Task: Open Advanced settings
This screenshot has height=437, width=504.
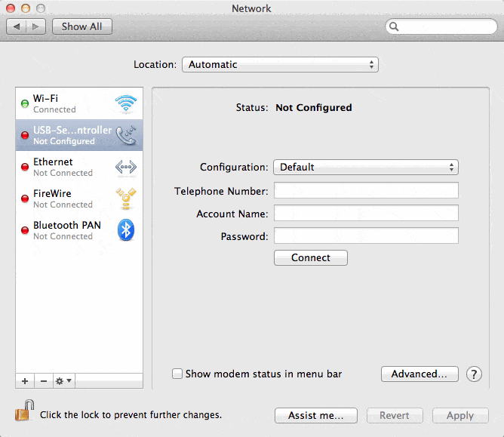Action: coord(419,374)
